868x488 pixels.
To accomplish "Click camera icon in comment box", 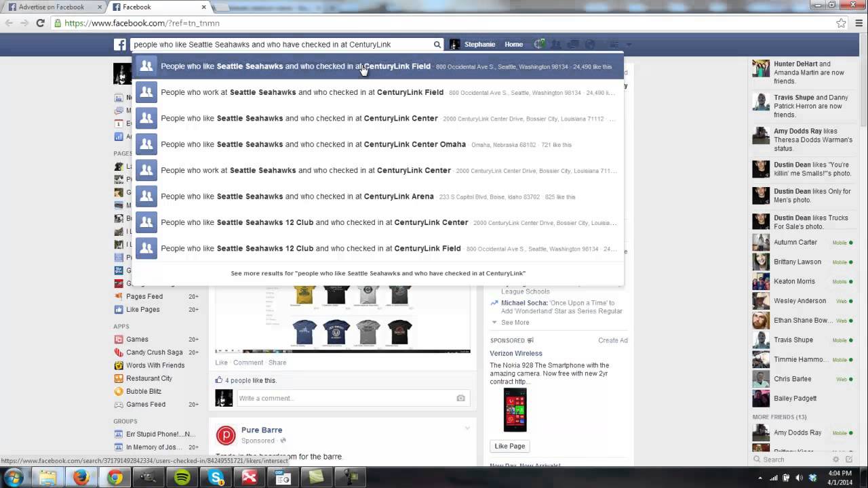I will (x=460, y=398).
